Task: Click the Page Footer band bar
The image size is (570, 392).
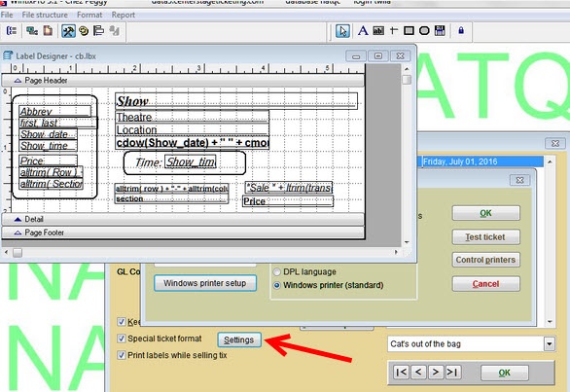Action: 183,232
